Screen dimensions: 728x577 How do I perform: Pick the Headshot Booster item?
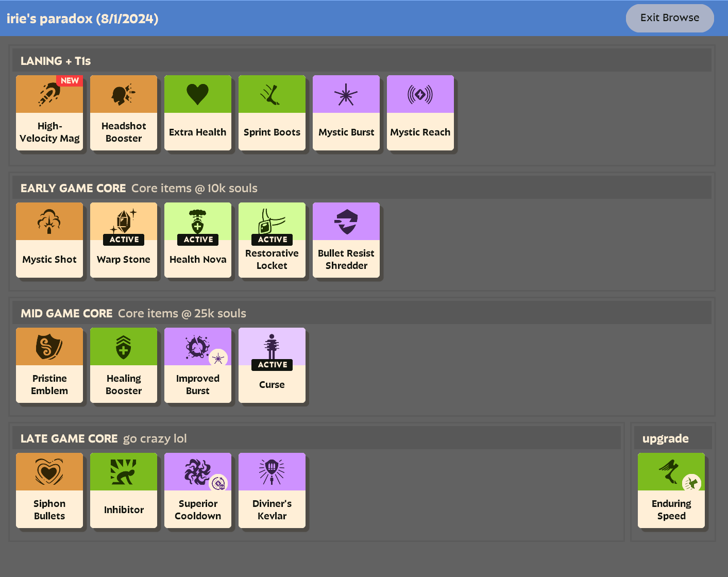coord(124,113)
